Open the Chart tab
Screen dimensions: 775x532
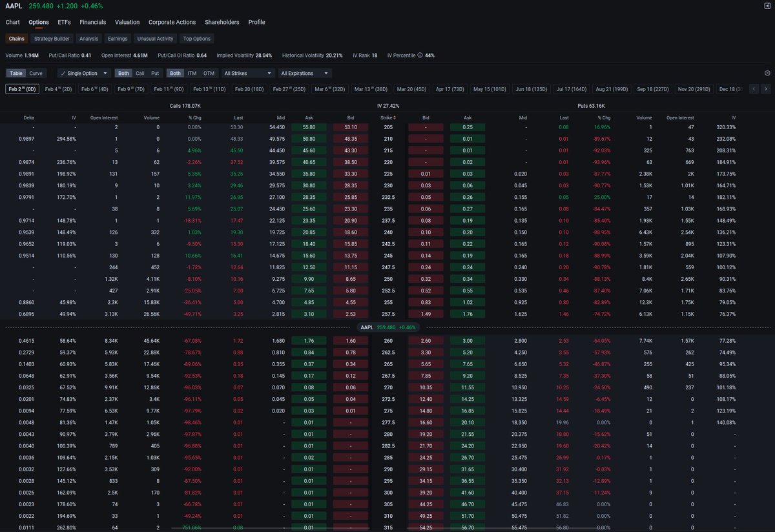13,22
